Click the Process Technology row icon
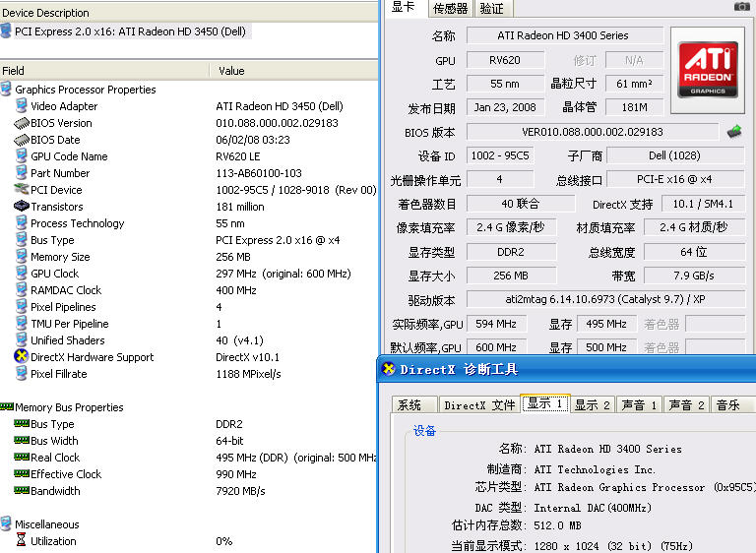The image size is (756, 553). point(22,222)
